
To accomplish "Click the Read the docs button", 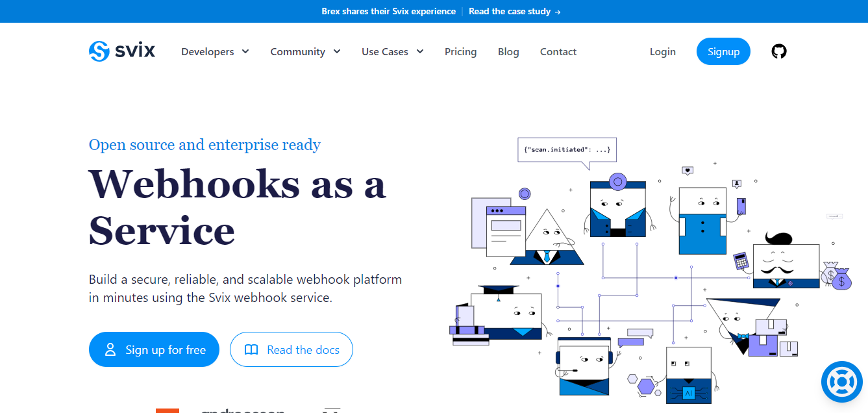I will point(291,349).
